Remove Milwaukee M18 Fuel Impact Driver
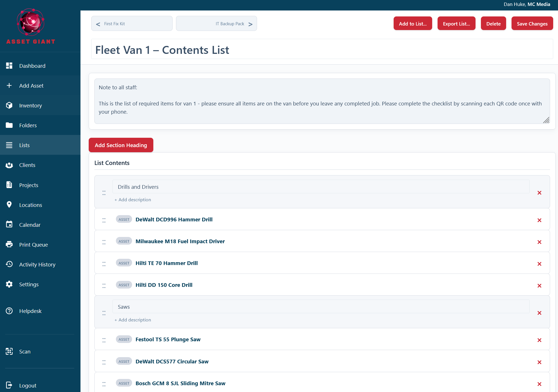The image size is (558, 392). pos(539,242)
